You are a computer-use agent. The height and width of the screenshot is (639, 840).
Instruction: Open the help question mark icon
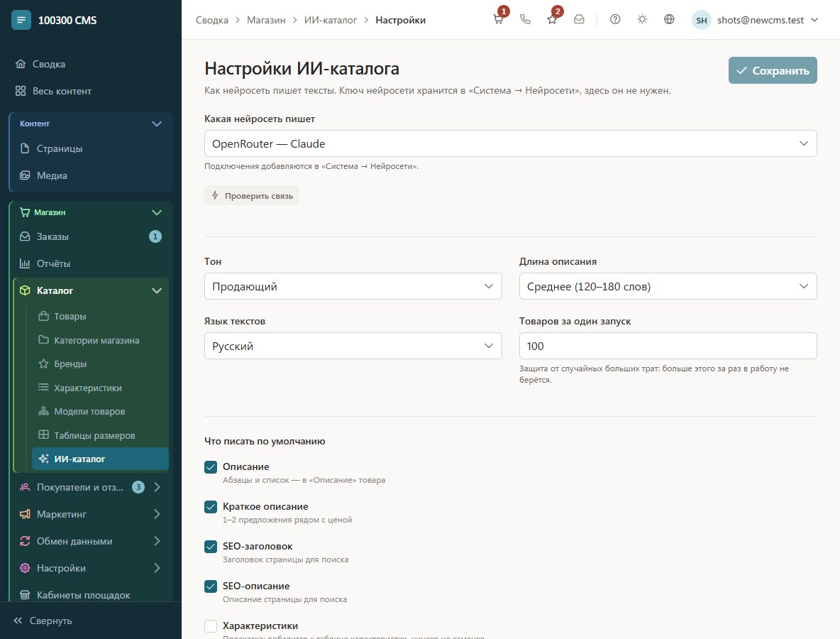tap(615, 20)
